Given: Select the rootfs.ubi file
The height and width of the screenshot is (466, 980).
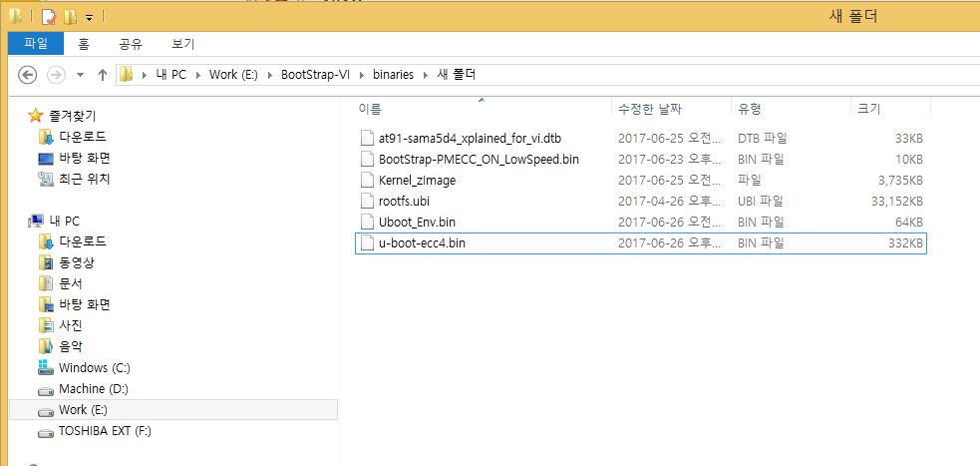Looking at the screenshot, I should [402, 201].
